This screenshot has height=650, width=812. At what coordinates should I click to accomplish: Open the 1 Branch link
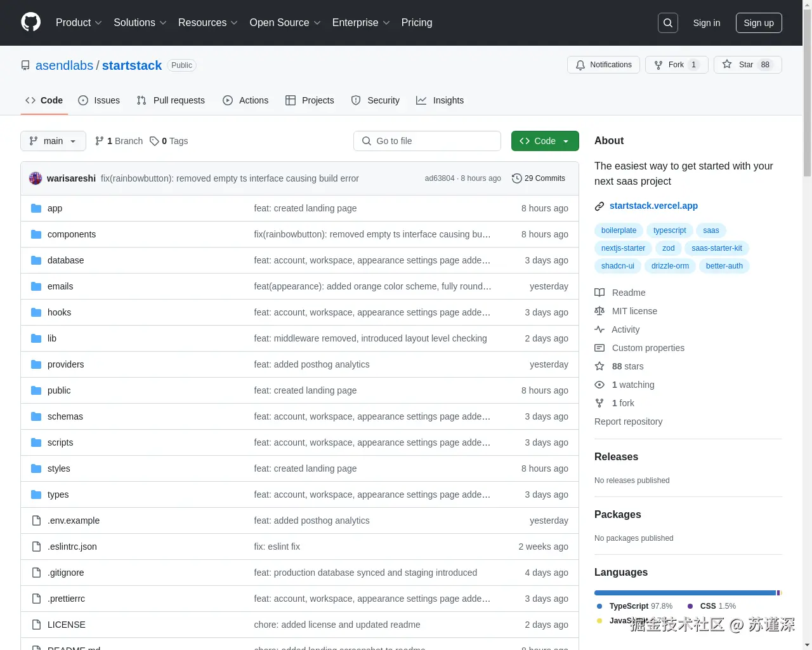119,141
